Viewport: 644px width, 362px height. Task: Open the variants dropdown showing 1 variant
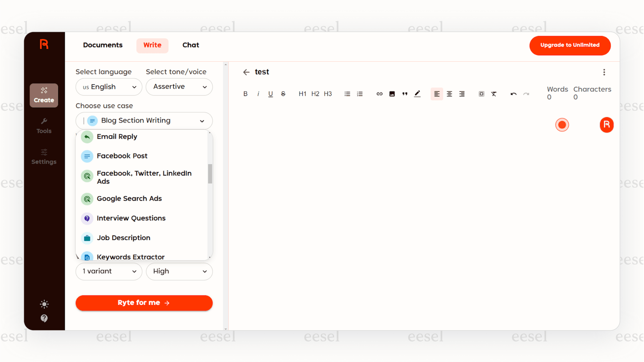(x=108, y=271)
